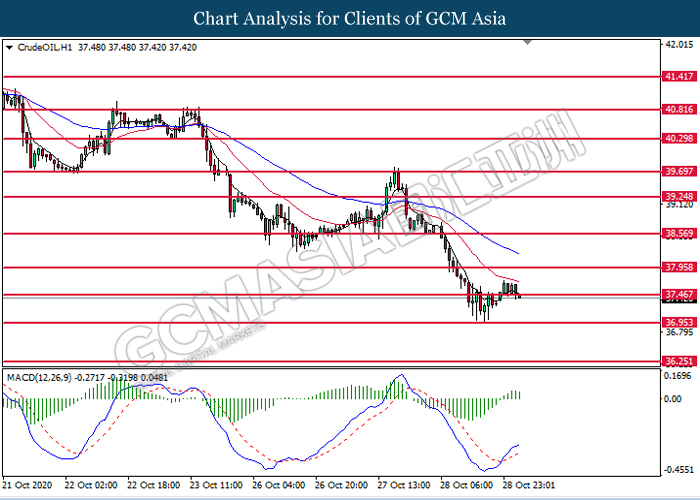Image resolution: width=700 pixels, height=500 pixels.
Task: Click the 27 Oct 13:00 time label
Action: coord(404,485)
